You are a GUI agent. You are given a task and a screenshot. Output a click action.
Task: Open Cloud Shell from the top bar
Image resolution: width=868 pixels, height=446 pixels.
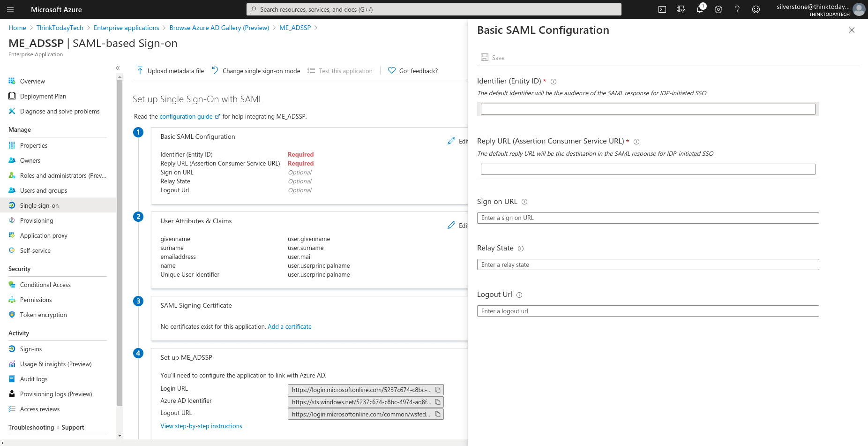tap(662, 9)
